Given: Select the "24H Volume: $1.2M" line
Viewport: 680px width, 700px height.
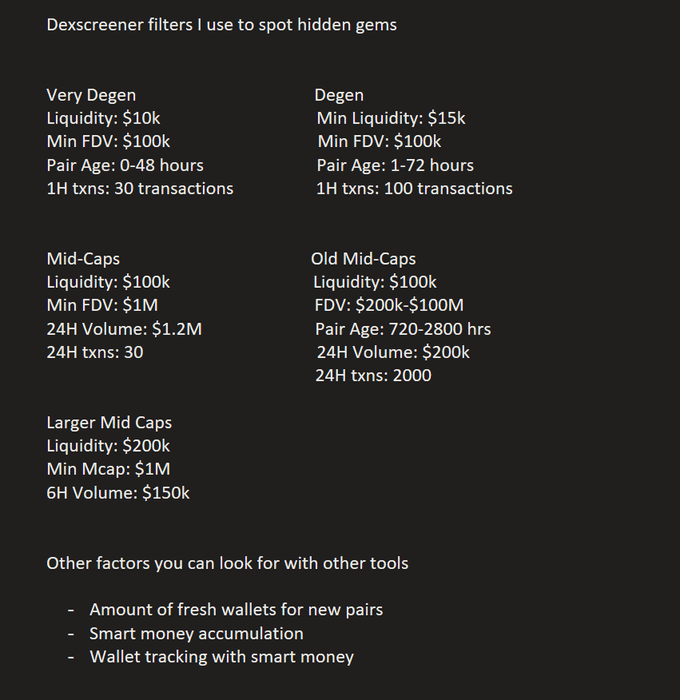Looking at the screenshot, I should (x=124, y=328).
